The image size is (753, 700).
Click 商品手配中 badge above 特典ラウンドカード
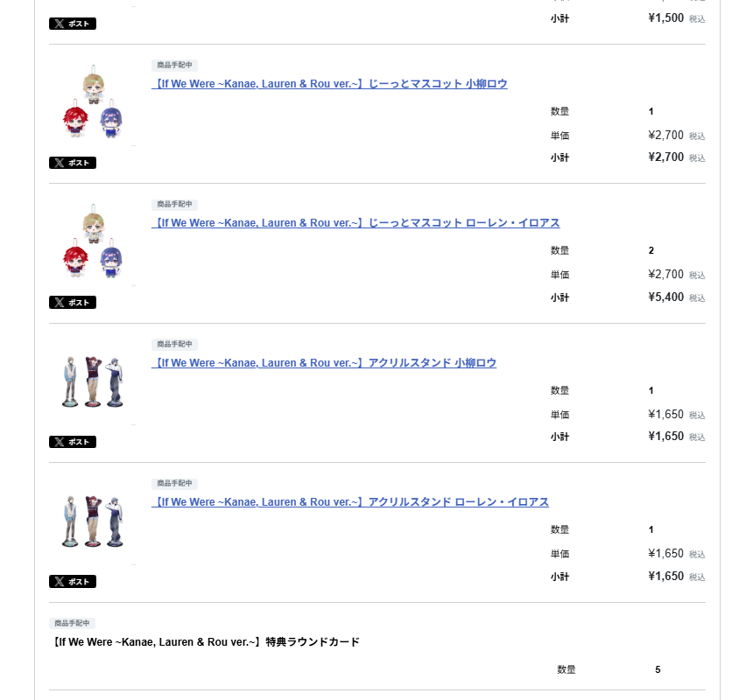(x=72, y=624)
